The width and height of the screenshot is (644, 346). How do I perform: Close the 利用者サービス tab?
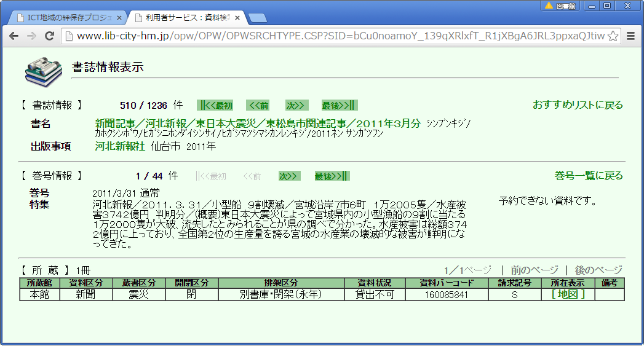coord(239,18)
